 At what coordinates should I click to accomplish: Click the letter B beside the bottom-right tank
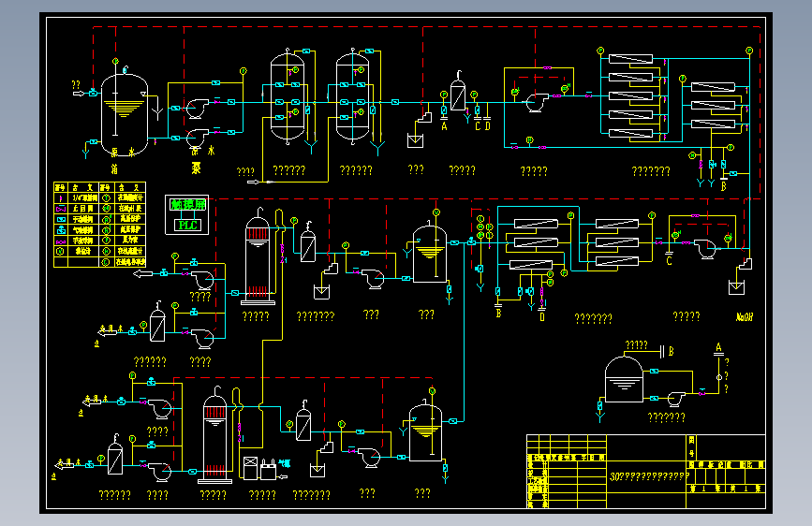(672, 352)
